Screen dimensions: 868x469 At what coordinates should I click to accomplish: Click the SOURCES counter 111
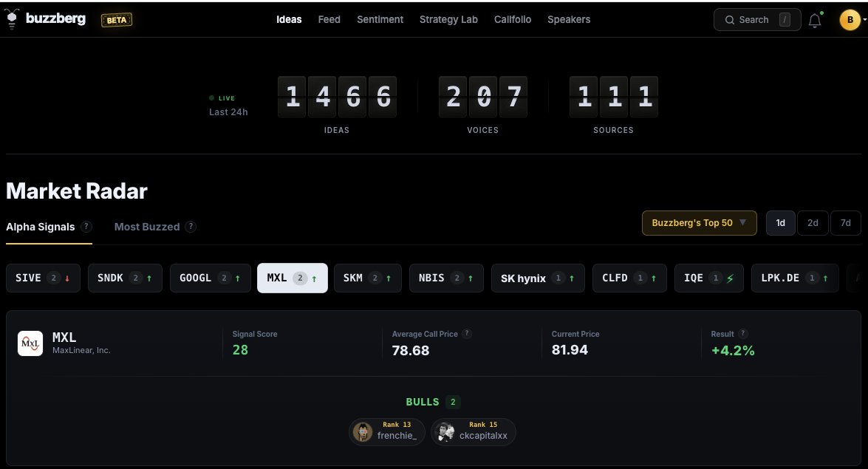(613, 97)
